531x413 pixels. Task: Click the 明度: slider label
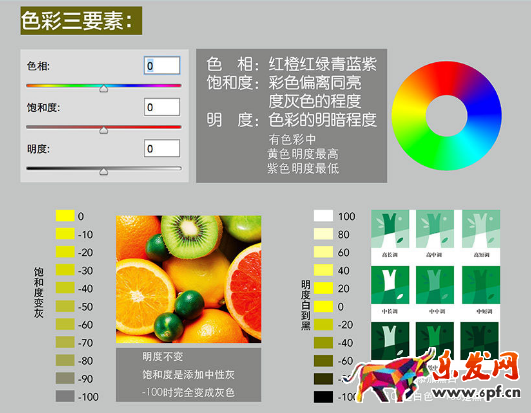click(38, 149)
